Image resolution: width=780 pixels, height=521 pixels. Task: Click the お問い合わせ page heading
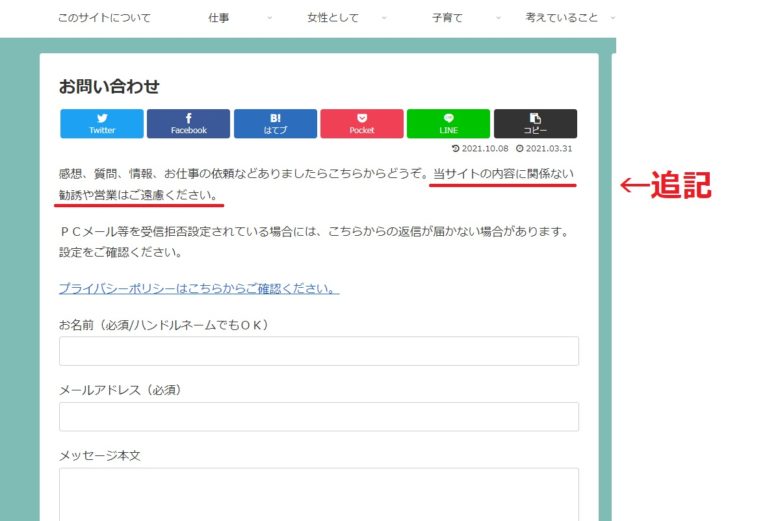point(109,86)
